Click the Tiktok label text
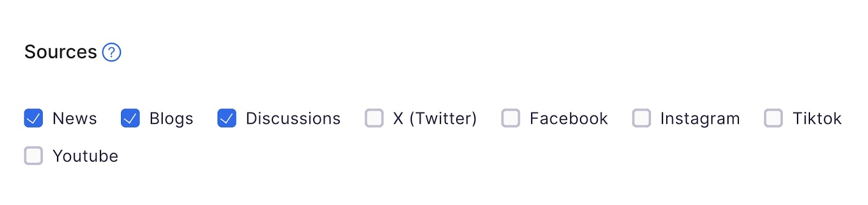The image size is (868, 205). [817, 118]
